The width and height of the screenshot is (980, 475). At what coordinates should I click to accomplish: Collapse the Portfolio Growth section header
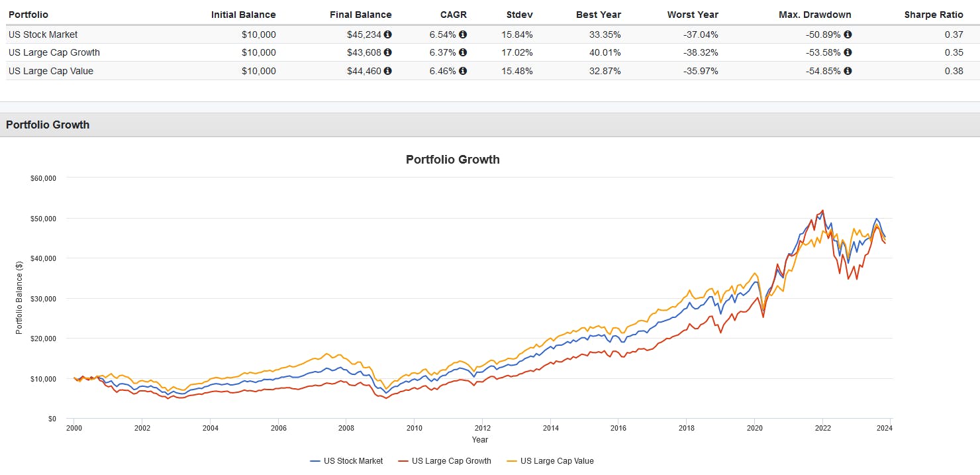coord(48,125)
